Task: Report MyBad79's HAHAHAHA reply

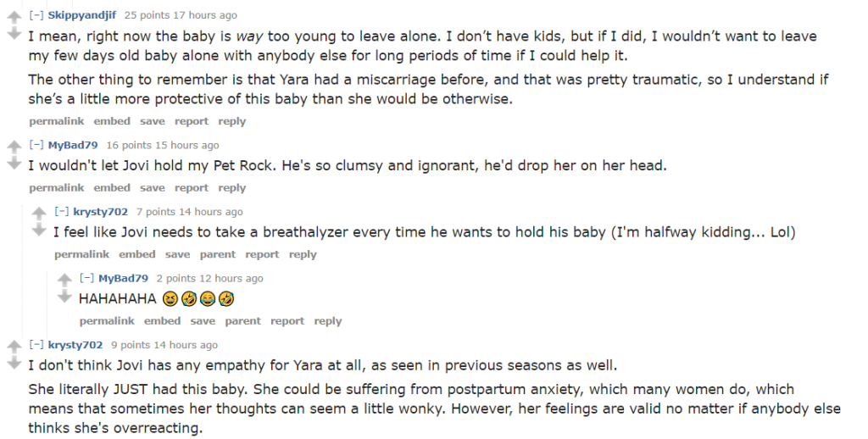Action: 287,321
